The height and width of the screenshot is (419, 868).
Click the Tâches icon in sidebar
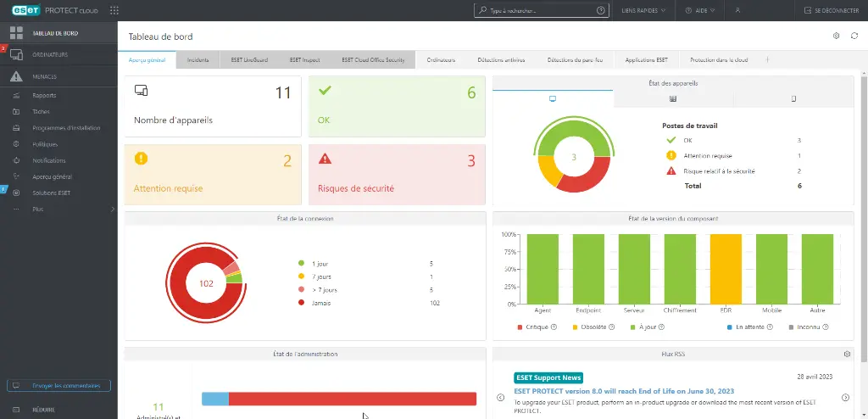16,111
